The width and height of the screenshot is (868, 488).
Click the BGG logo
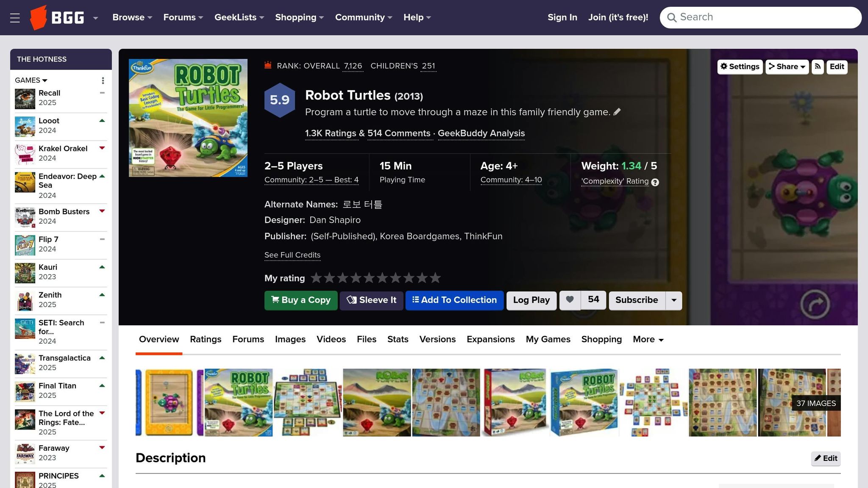(57, 17)
